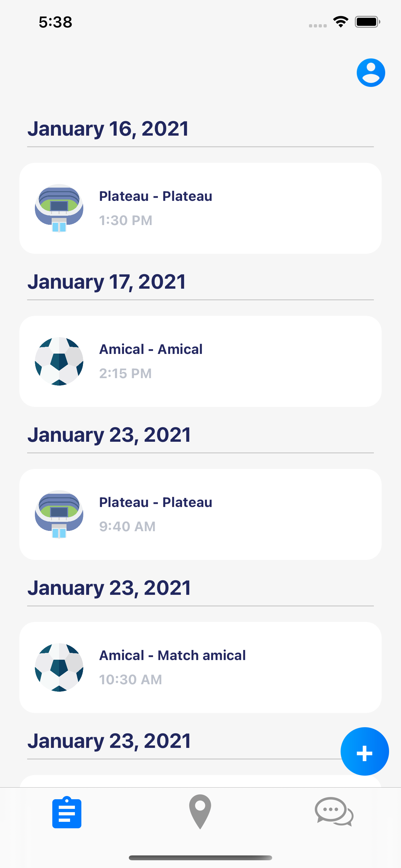The image size is (401, 868).
Task: Select the Plateau event at 9:40 AM
Action: pyautogui.click(x=200, y=514)
